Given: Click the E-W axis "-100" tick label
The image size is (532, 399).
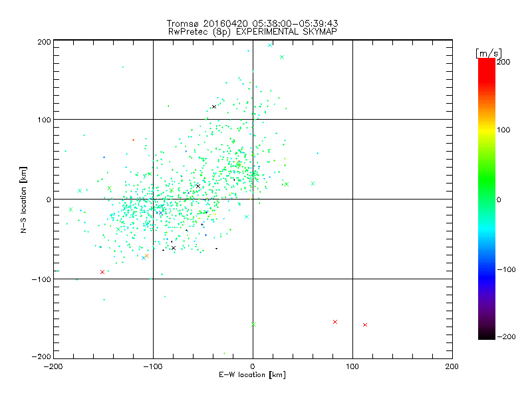Looking at the screenshot, I should 153,366.
